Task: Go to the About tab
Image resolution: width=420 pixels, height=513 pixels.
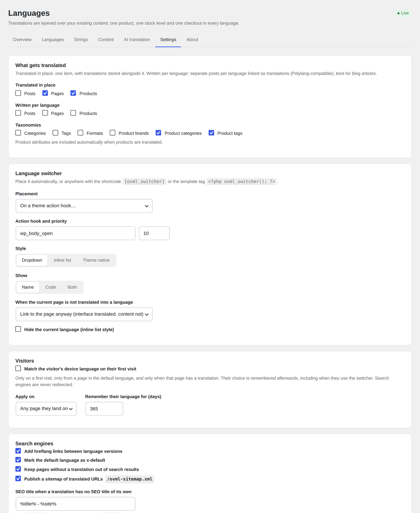Action: tap(192, 40)
